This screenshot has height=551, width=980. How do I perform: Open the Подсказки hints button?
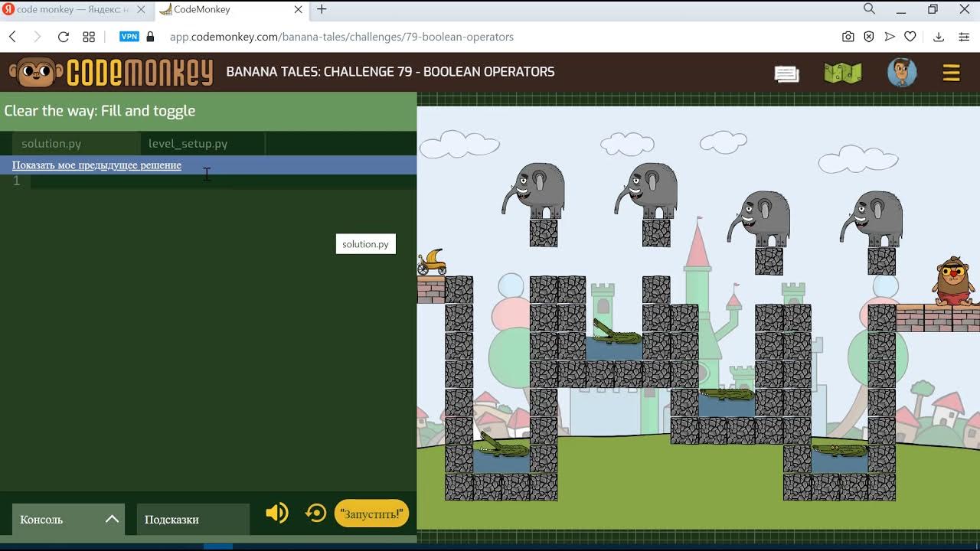(193, 519)
